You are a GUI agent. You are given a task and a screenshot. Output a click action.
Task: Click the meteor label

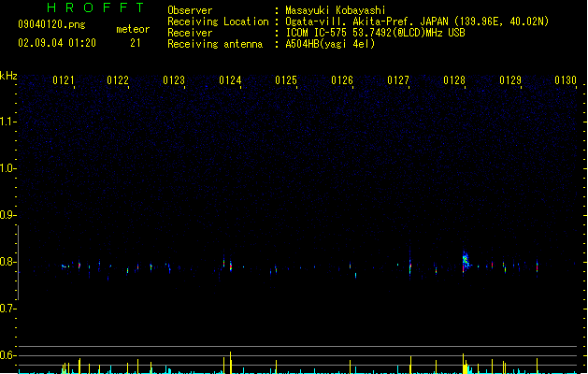[133, 29]
